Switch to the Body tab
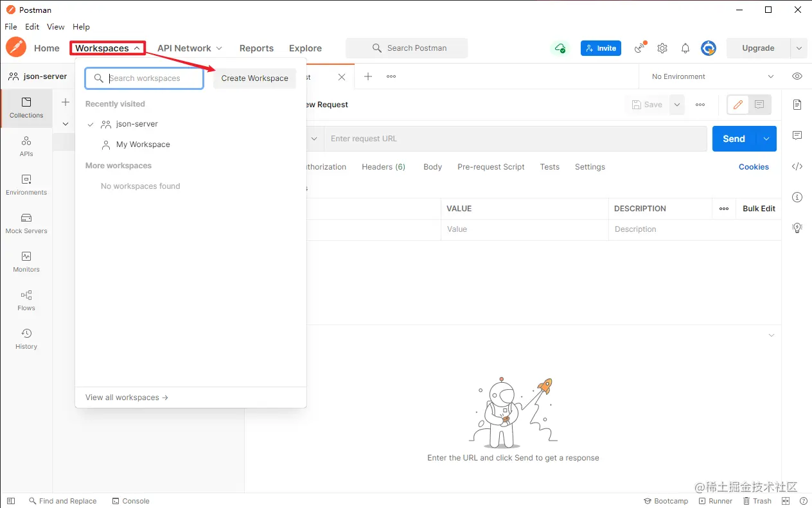 [432, 167]
